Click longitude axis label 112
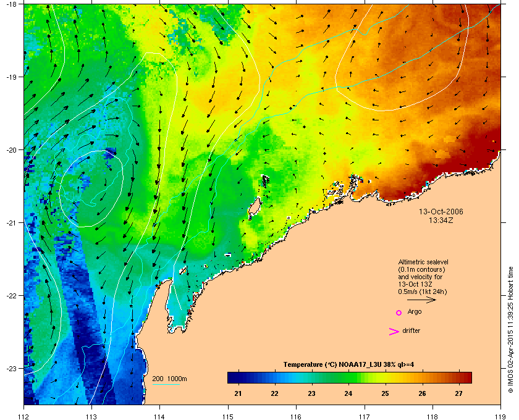Viewport: 519px width, 420px height. (24, 417)
